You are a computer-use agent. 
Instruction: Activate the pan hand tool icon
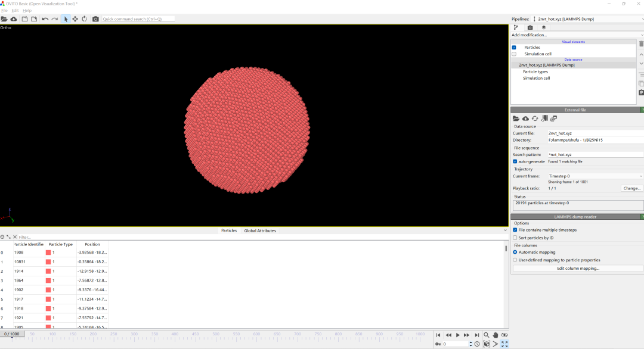click(496, 335)
